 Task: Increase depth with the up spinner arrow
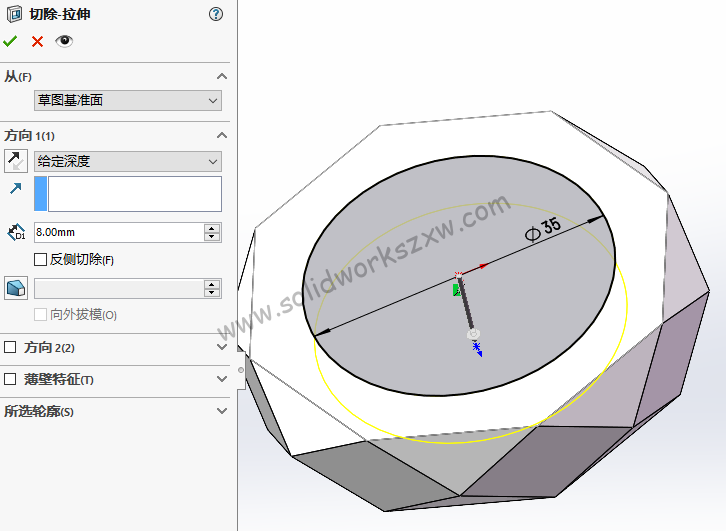[212, 228]
